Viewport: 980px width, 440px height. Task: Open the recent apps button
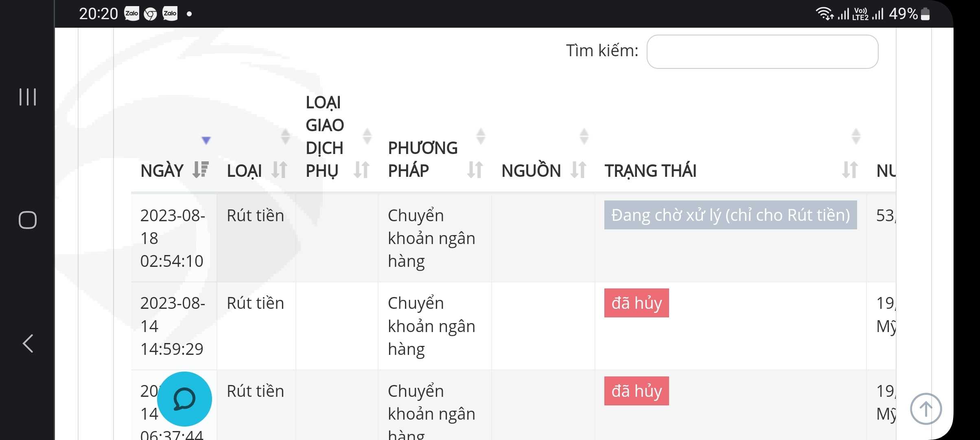pos(28,97)
